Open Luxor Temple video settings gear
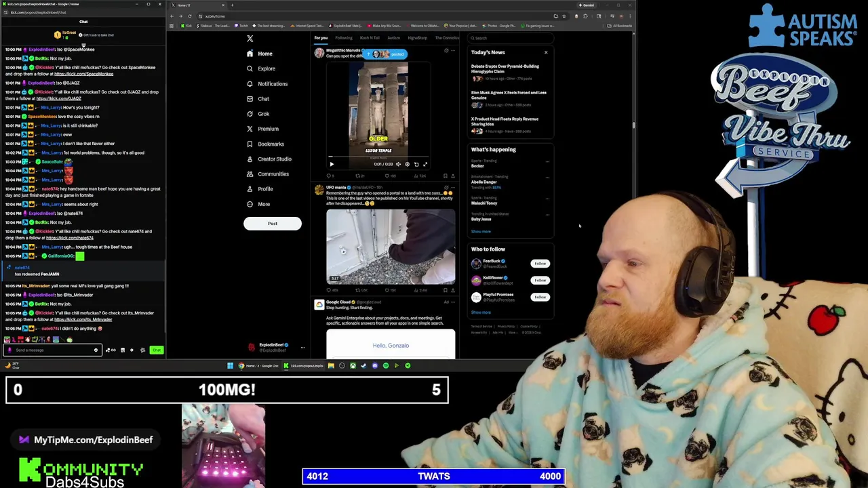 click(407, 164)
